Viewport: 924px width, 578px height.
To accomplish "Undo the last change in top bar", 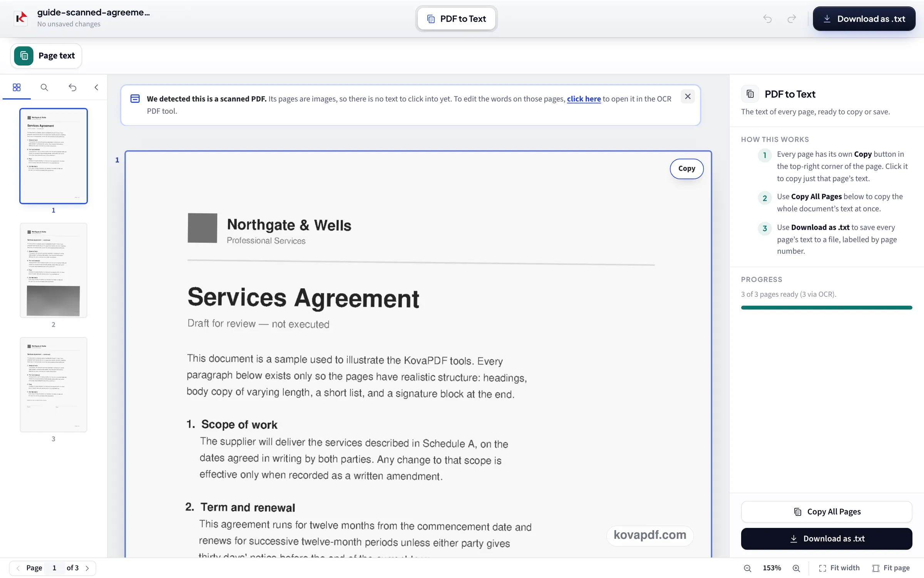I will point(767,18).
